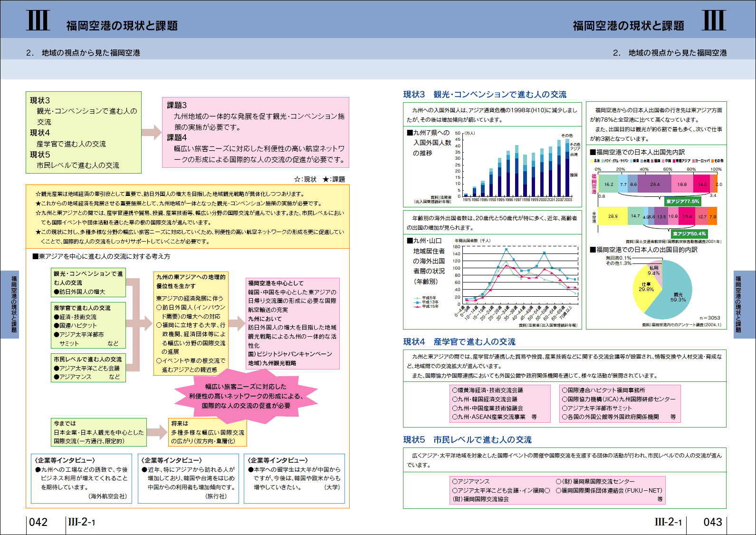Open interview box signed (海外航空会社)
This screenshot has height=535, width=756.
point(82,478)
